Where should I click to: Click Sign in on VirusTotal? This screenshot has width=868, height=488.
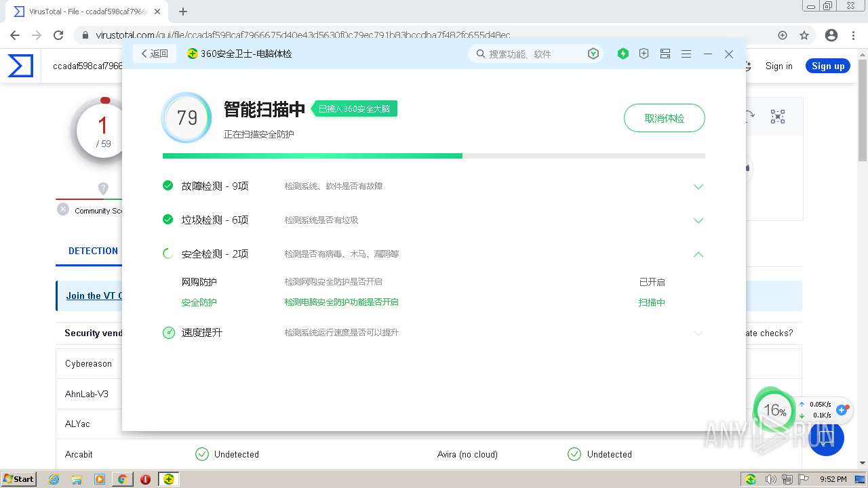pos(778,66)
